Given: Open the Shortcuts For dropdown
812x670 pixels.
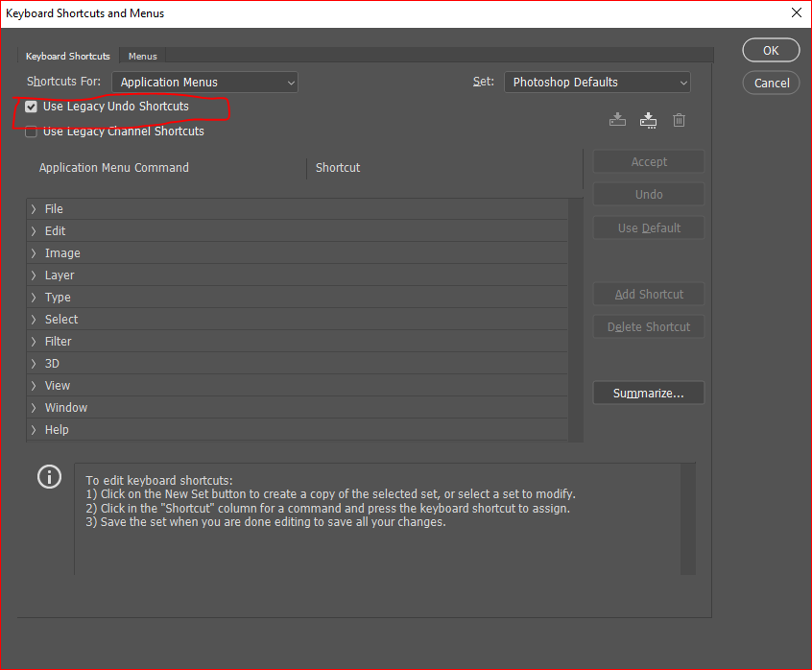Looking at the screenshot, I should pyautogui.click(x=204, y=83).
